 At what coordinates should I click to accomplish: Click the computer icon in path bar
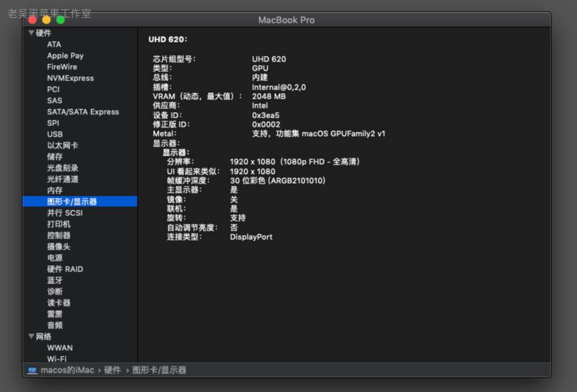pyautogui.click(x=33, y=370)
